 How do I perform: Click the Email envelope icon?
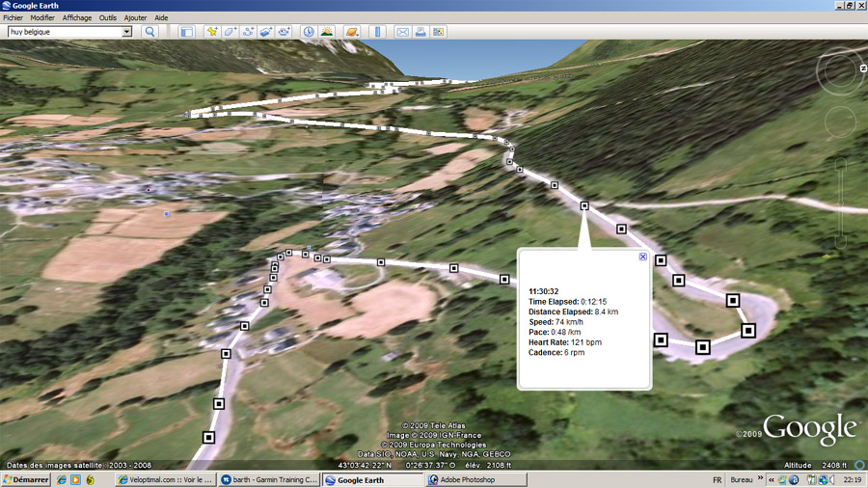point(403,32)
